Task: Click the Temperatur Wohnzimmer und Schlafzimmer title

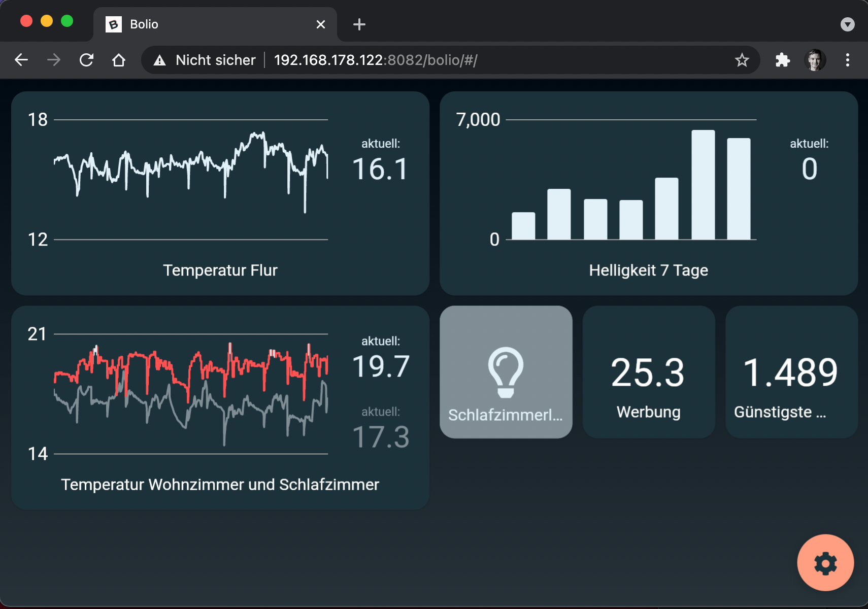Action: point(220,485)
